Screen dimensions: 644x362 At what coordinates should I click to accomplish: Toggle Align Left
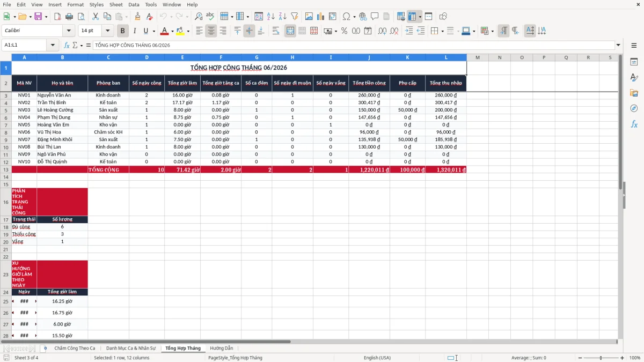(x=199, y=31)
